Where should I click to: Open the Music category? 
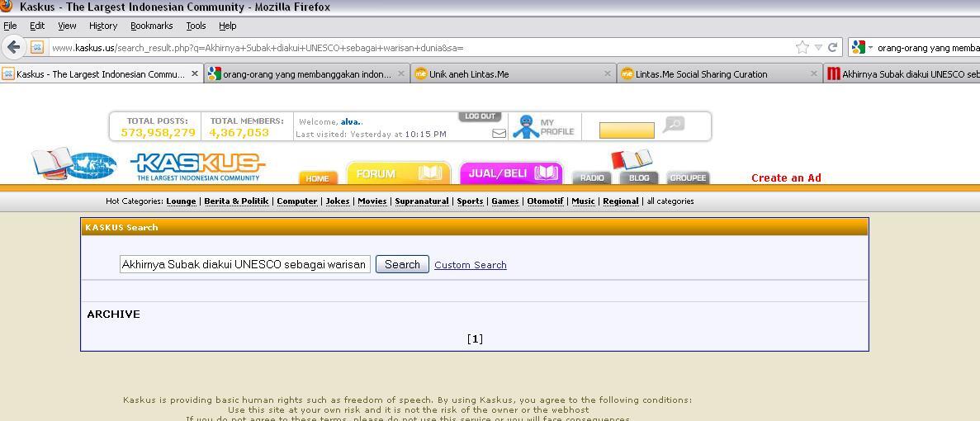point(583,201)
